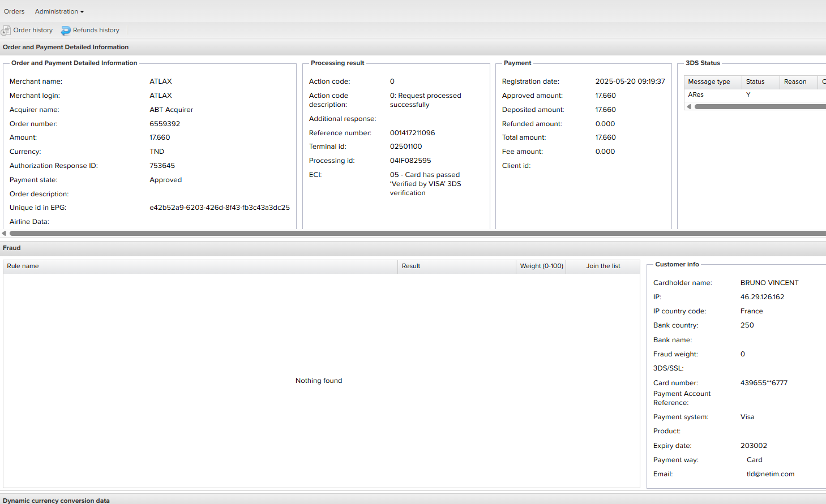Click the 3DS Status horizontal scrollbar

(x=759, y=106)
